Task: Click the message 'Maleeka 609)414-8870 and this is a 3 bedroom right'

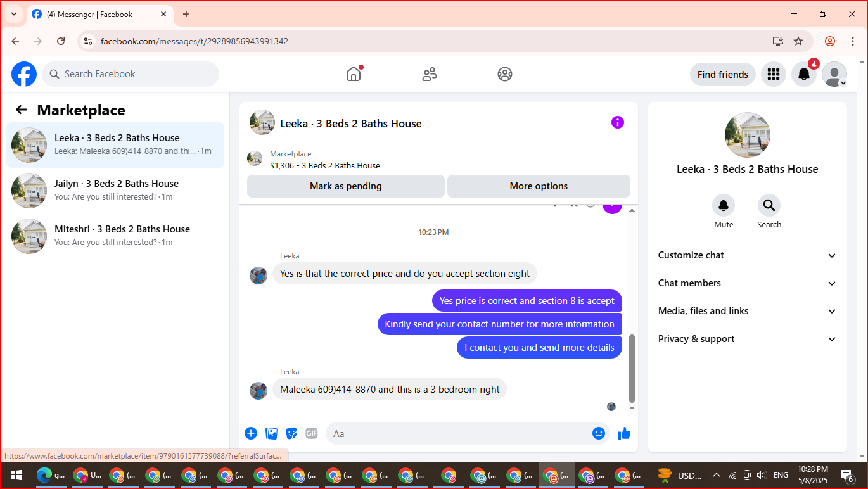Action: coord(390,390)
